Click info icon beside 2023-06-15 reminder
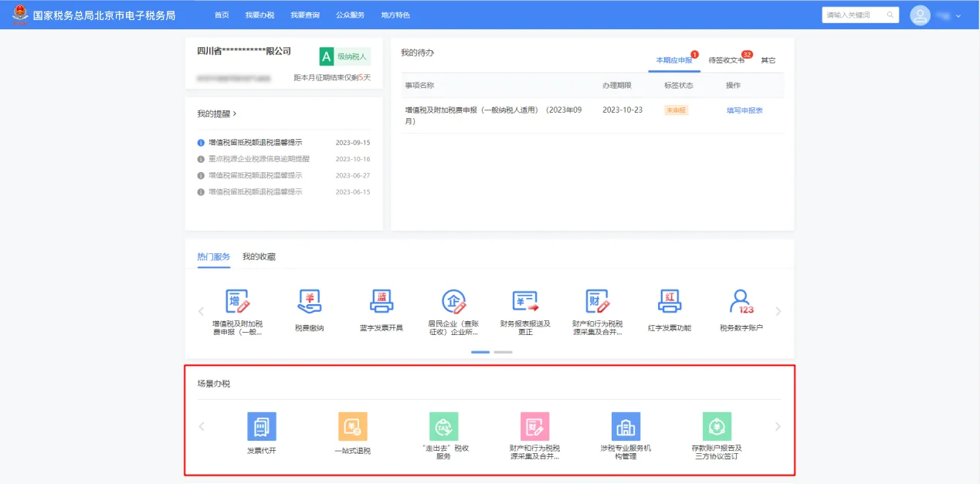This screenshot has height=484, width=980. pyautogui.click(x=201, y=191)
